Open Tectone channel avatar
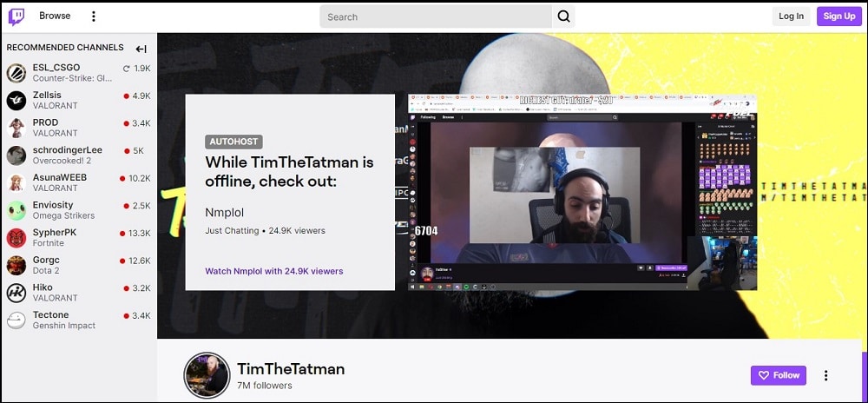This screenshot has height=403, width=868. point(16,320)
